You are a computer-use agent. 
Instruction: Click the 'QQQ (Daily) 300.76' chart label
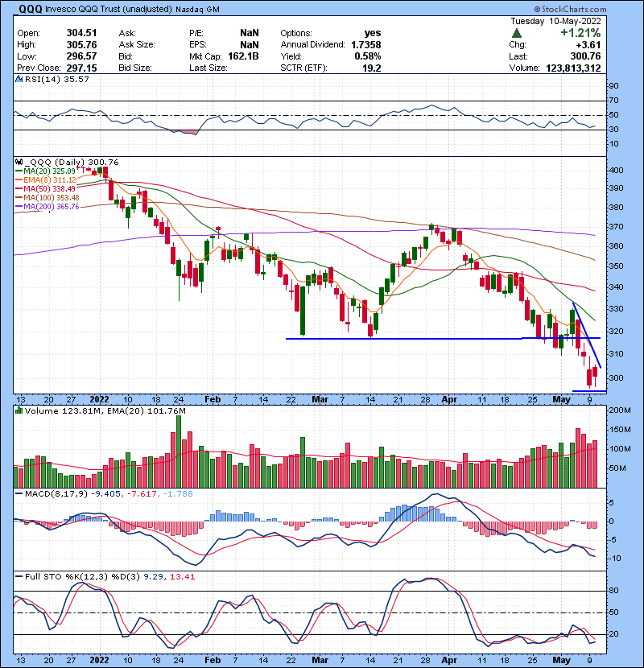coord(72,162)
